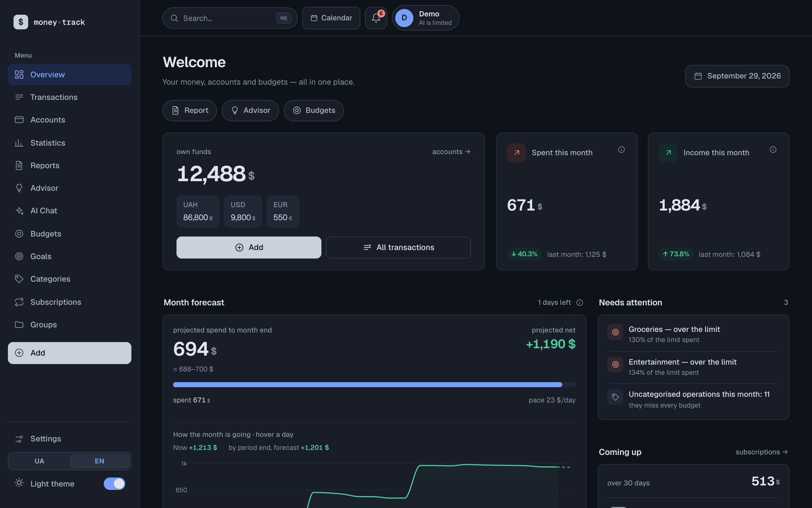Click the Categories tag icon in sidebar
This screenshot has height=508, width=812.
19,279
